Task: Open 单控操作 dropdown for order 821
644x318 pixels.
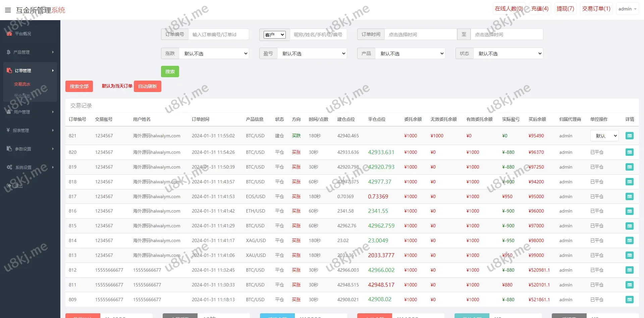Action: (604, 136)
